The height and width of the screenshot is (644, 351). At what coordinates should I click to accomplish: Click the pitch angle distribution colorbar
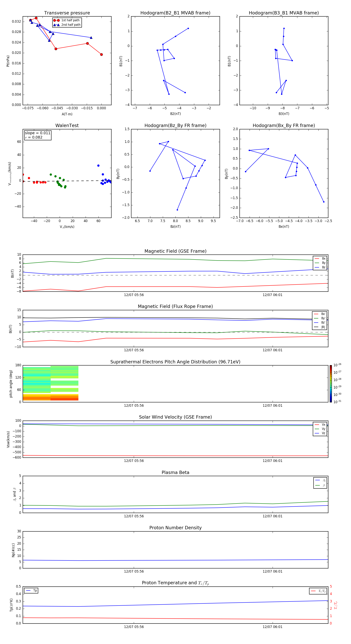[x=331, y=384]
